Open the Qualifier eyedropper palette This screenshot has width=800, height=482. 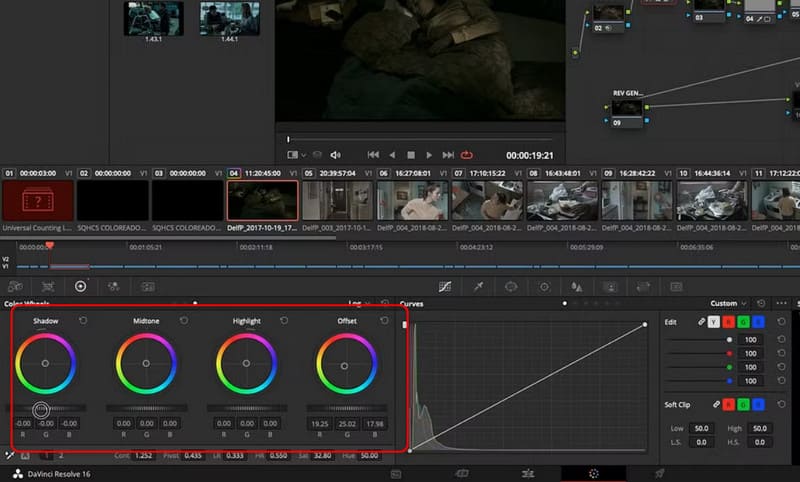(478, 287)
